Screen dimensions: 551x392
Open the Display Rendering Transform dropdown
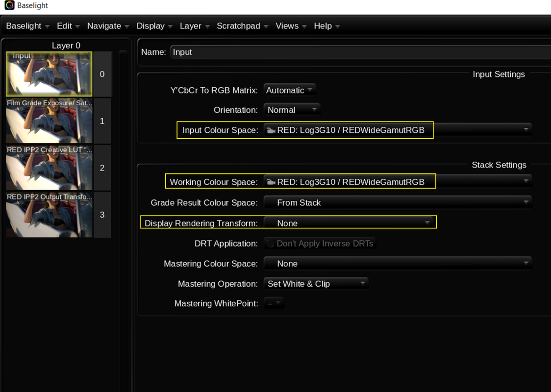pos(350,223)
